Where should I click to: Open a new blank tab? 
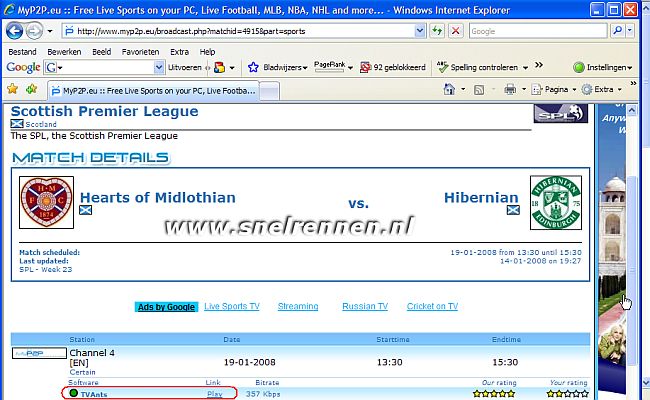pos(269,91)
